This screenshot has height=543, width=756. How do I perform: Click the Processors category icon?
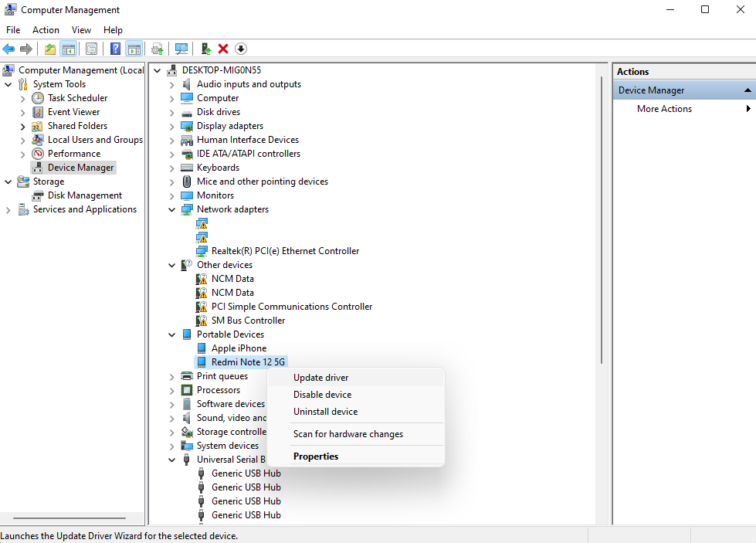187,390
